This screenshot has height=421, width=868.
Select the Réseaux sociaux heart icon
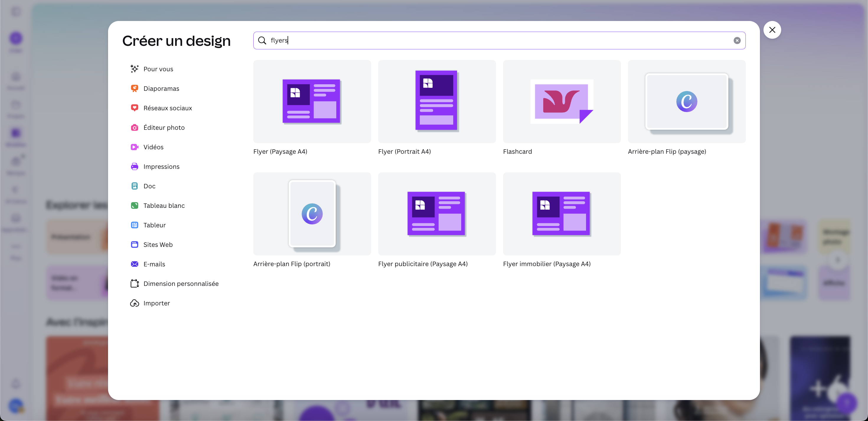tap(134, 108)
